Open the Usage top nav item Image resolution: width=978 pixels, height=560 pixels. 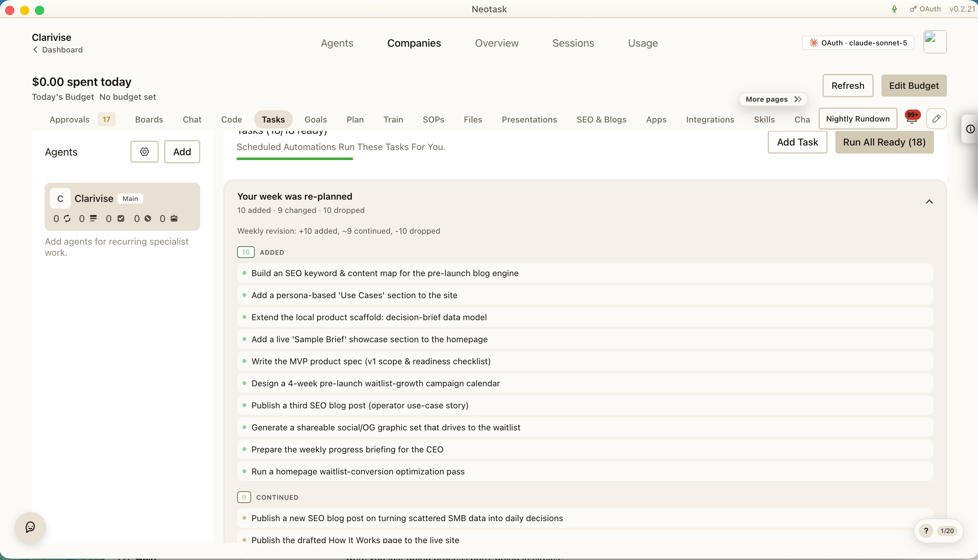click(x=643, y=43)
